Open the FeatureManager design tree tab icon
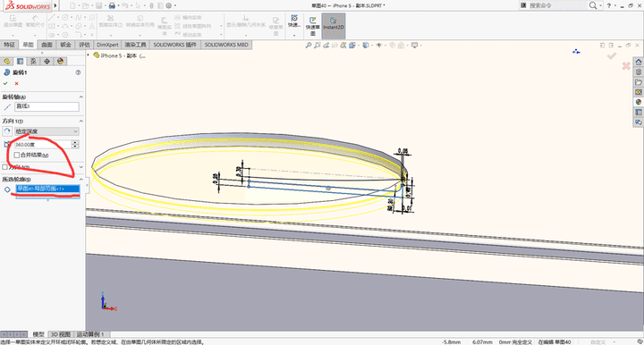The width and height of the screenshot is (644, 345). [x=6, y=61]
